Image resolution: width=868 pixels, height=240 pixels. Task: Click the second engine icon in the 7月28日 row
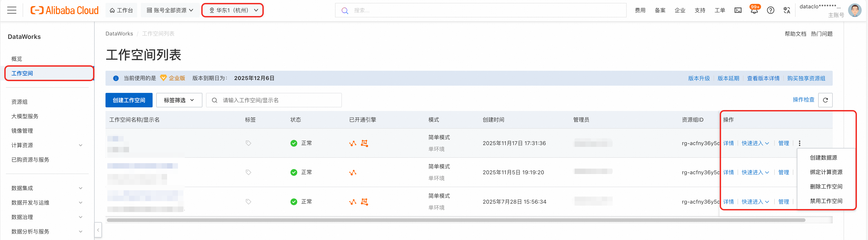[x=364, y=202]
